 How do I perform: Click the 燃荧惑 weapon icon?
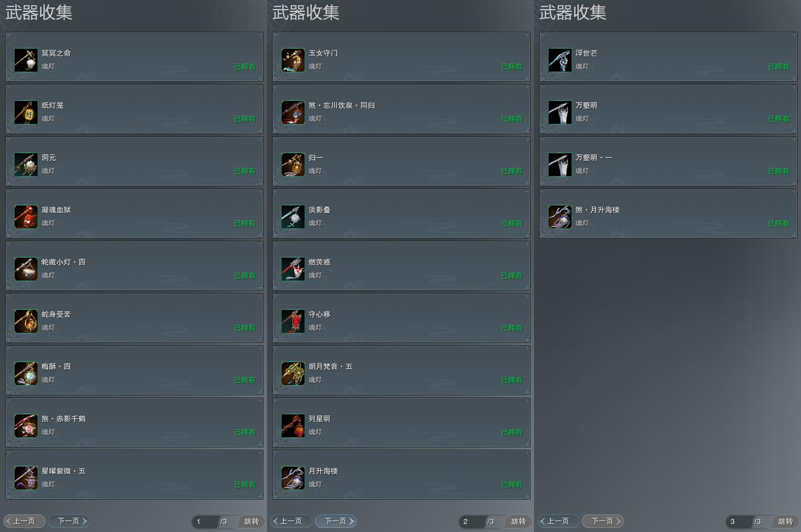point(293,269)
